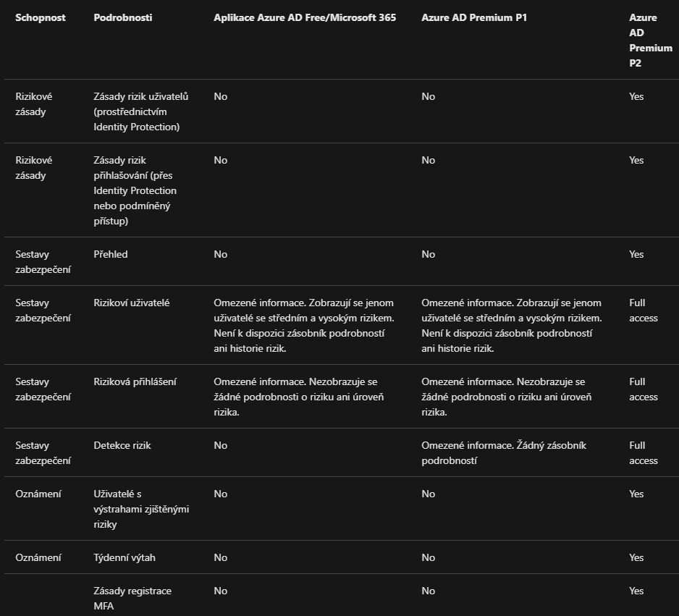Click the "Schopnost" column header

[x=41, y=17]
